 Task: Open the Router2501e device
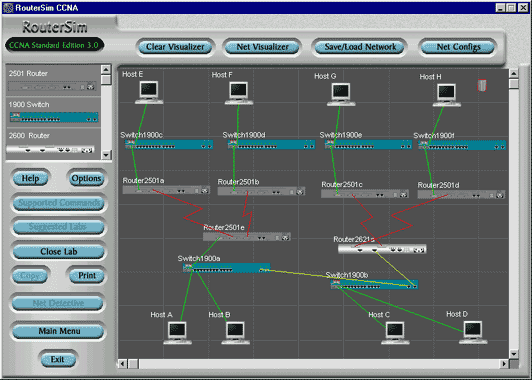pyautogui.click(x=247, y=237)
